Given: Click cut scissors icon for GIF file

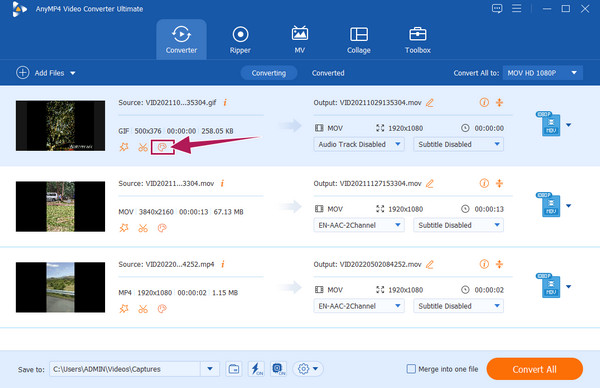Looking at the screenshot, I should tap(143, 147).
